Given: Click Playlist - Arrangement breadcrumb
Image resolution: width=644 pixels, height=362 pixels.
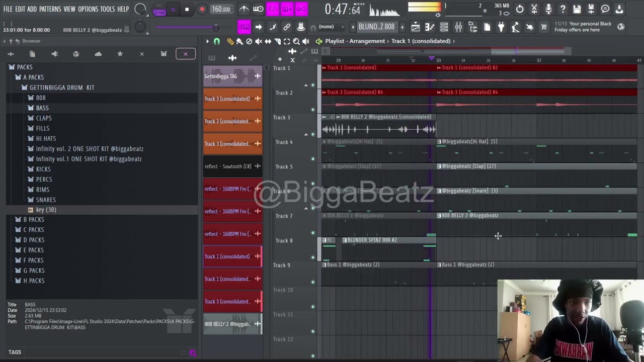Looking at the screenshot, I should [x=355, y=41].
